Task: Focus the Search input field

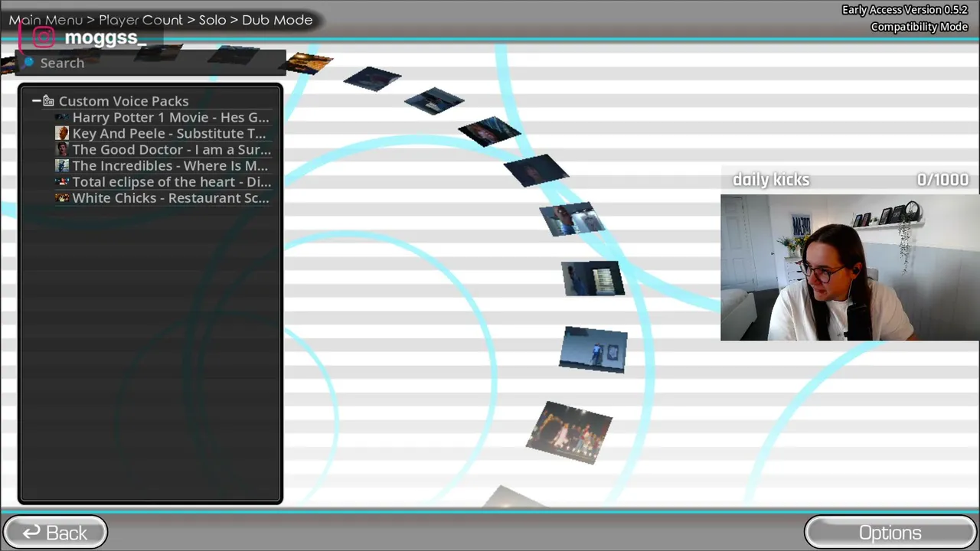Action: pos(152,63)
